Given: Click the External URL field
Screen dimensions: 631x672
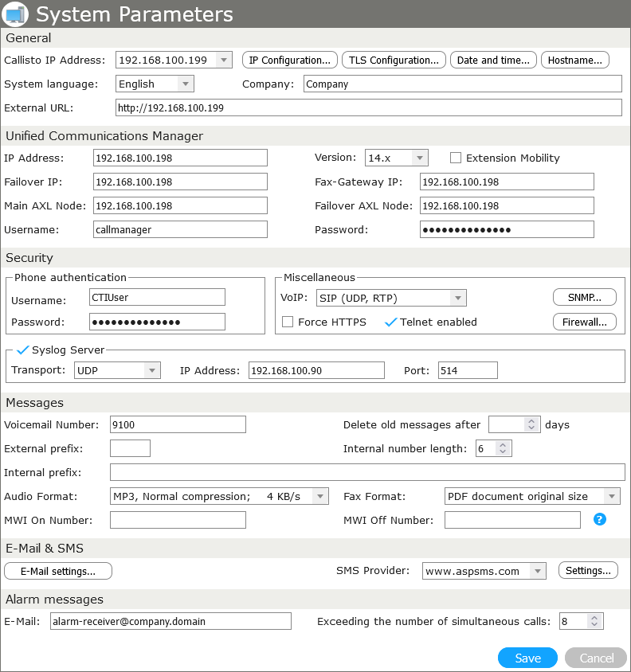Looking at the screenshot, I should coord(368,107).
